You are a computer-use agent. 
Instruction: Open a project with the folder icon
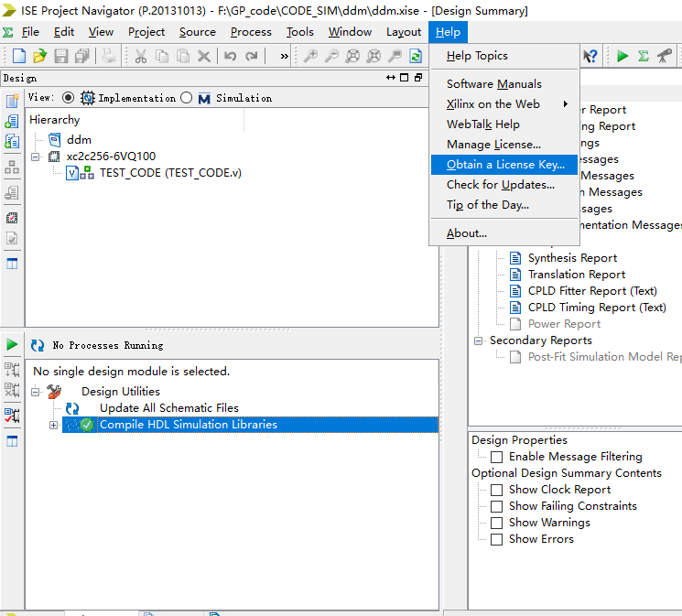39,56
